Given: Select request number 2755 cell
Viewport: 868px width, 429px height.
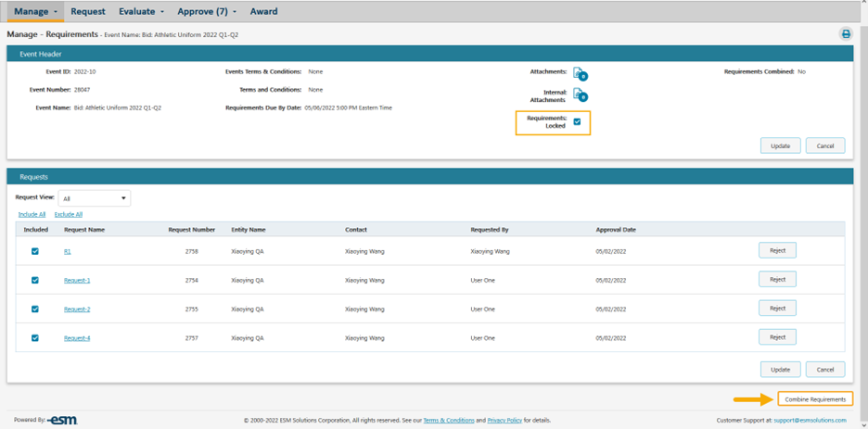Looking at the screenshot, I should click(192, 309).
